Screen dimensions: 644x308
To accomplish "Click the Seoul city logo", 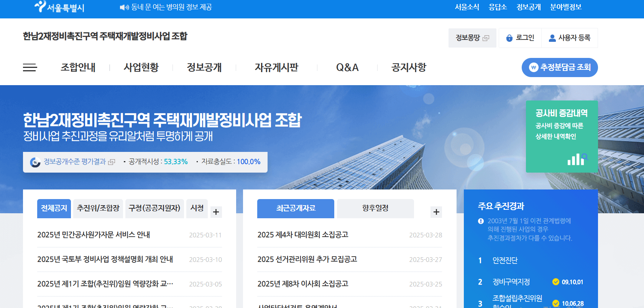I will point(59,7).
